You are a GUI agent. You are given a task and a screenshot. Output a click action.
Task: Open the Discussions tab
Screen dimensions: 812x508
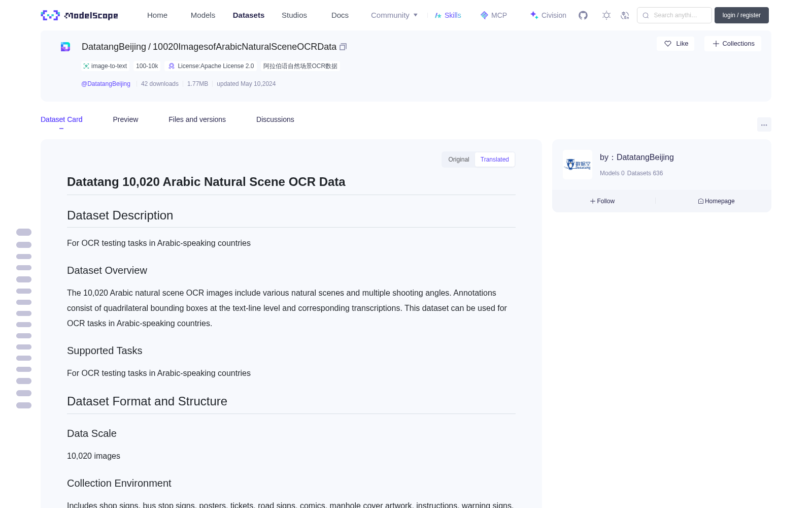click(x=275, y=119)
